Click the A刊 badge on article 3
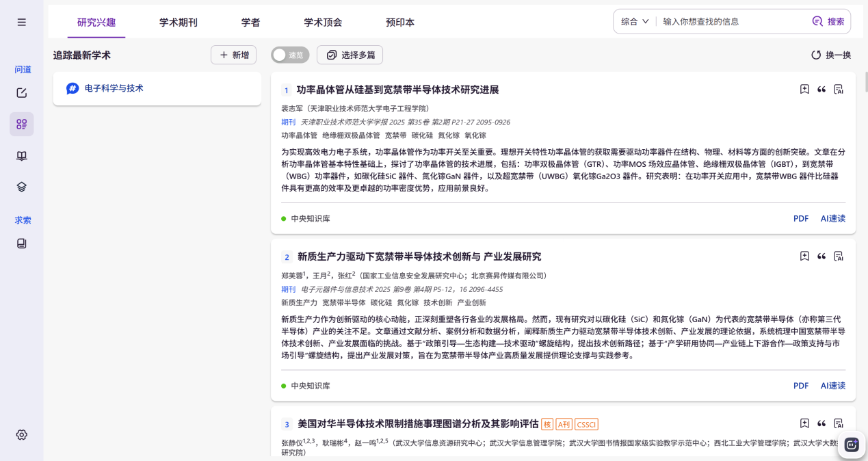The image size is (868, 461). tap(564, 424)
